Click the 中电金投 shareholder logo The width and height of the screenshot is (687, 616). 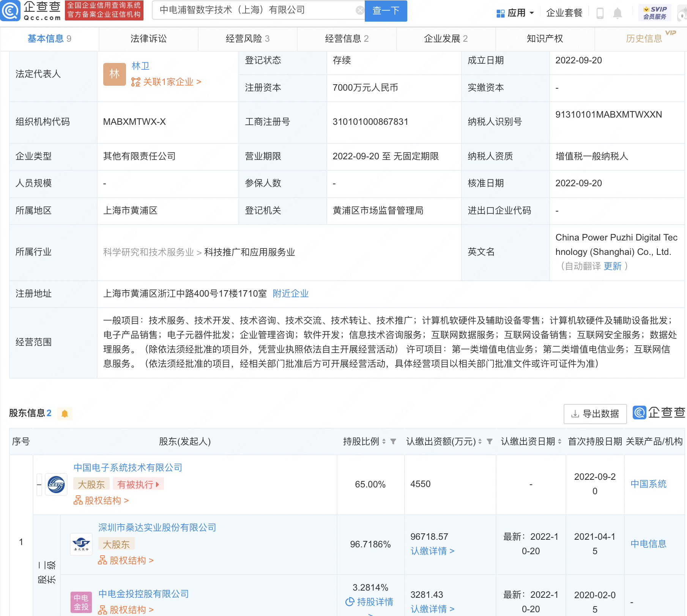click(x=81, y=602)
